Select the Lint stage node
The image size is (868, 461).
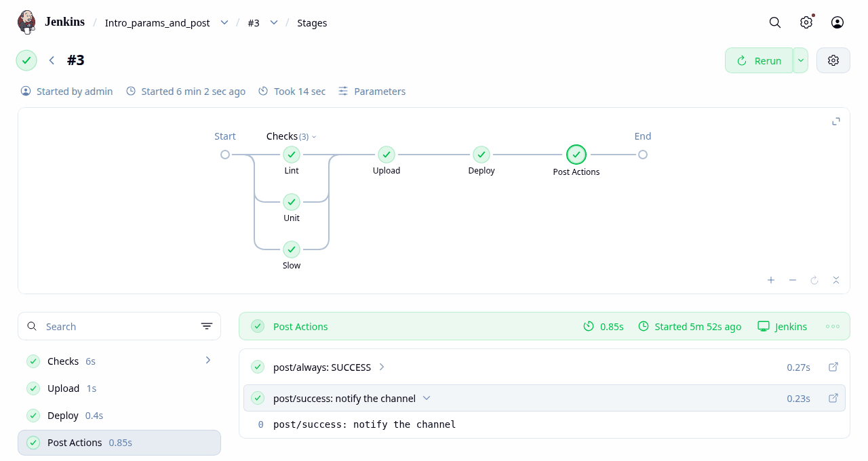click(x=292, y=155)
